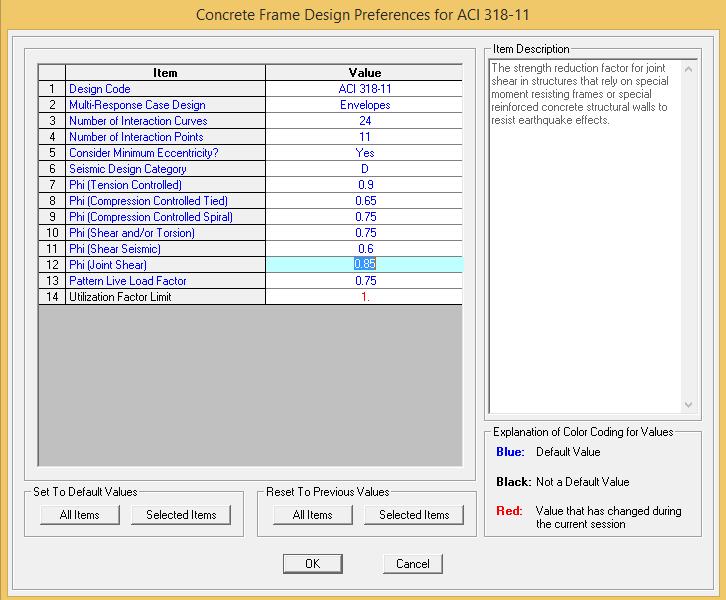Screen dimensions: 726x600
Task: Click row number 1 header cell
Action: [52, 88]
